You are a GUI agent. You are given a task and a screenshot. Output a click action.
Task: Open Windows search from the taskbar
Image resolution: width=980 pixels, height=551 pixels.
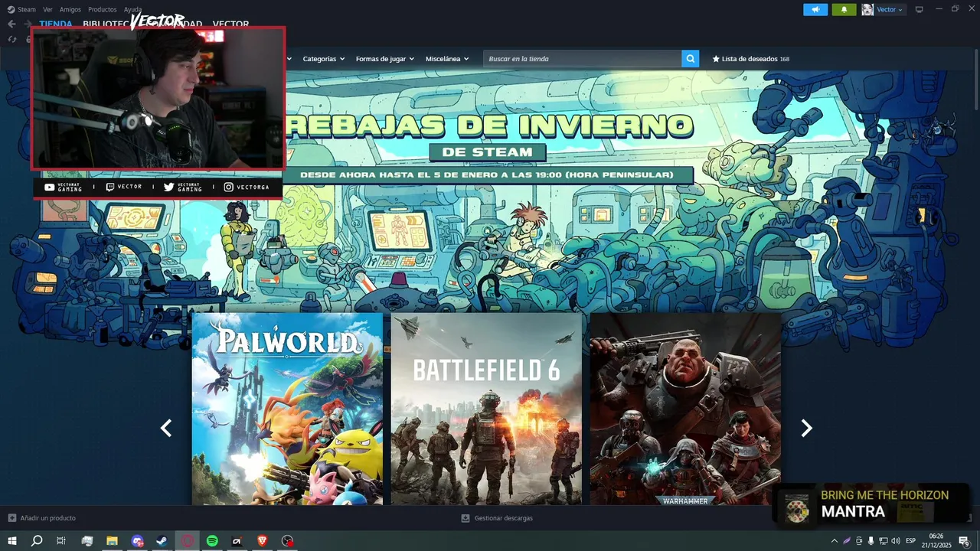(x=37, y=541)
